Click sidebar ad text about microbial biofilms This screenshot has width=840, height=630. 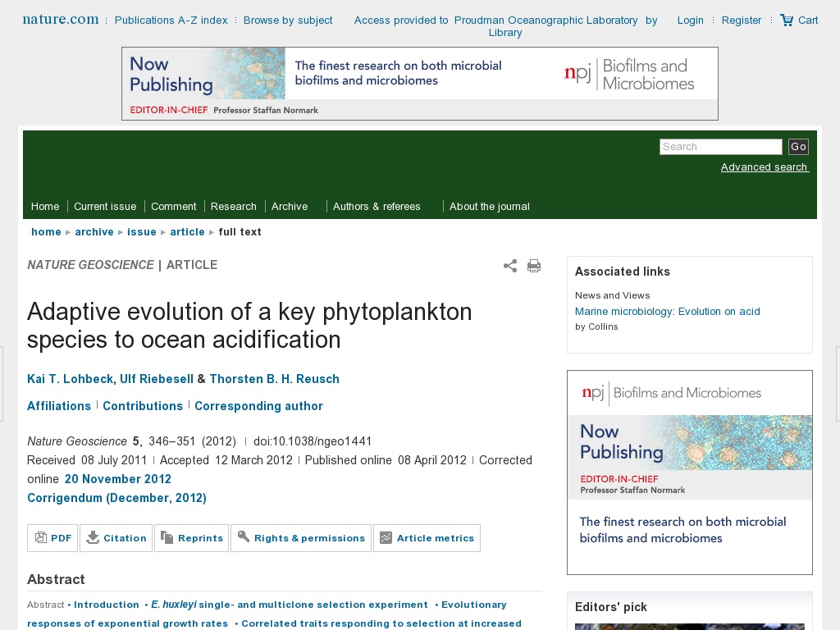tap(683, 530)
